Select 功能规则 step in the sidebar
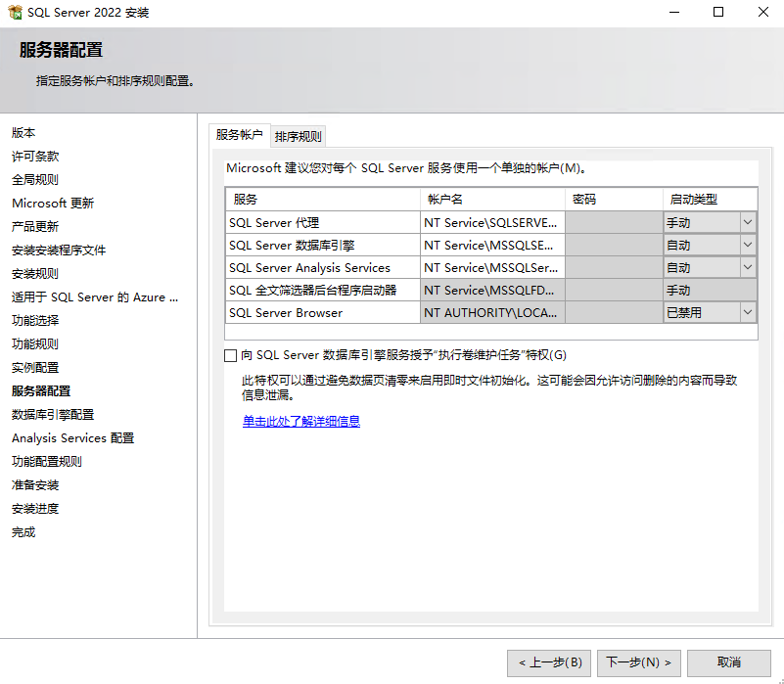Image resolution: width=784 pixels, height=684 pixels. tap(35, 344)
